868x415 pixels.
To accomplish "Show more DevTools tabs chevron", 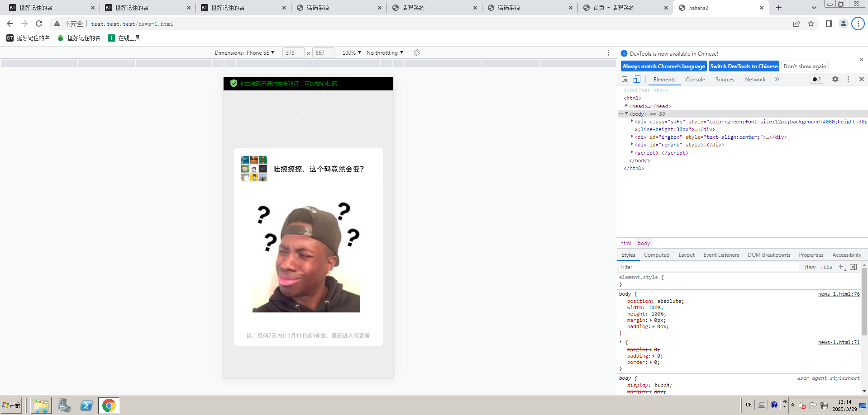I will point(777,79).
